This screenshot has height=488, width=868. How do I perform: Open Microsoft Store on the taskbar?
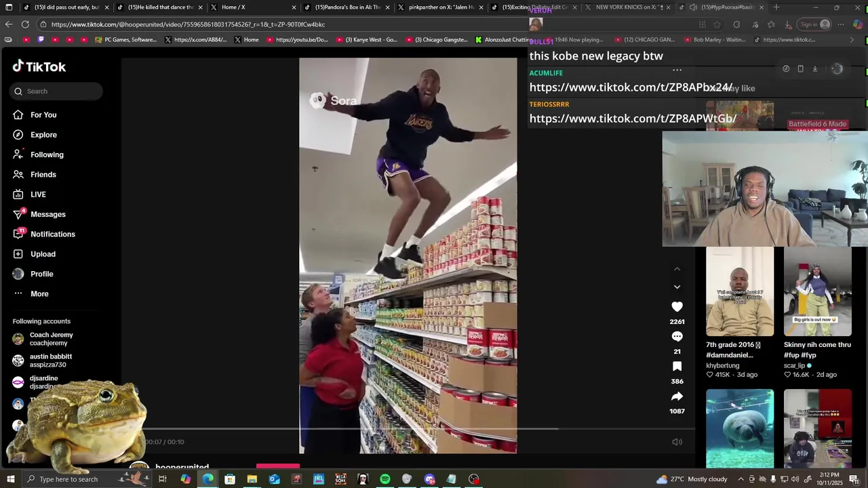click(x=230, y=479)
